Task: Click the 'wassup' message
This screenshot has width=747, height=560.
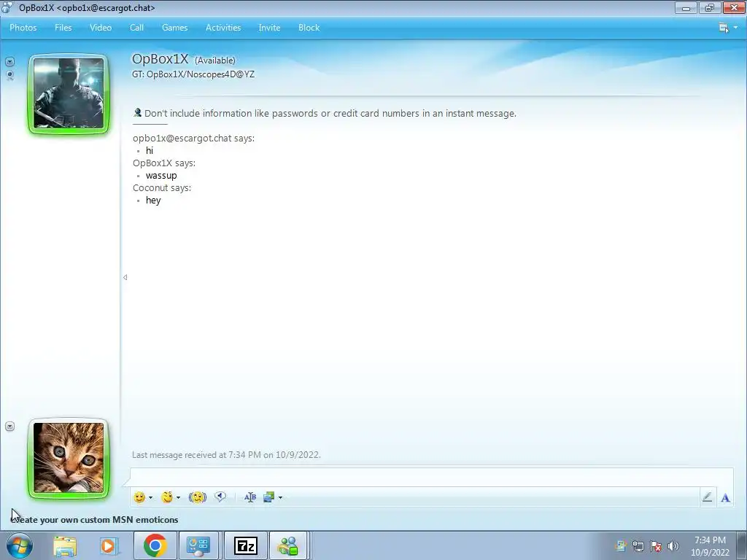Action: point(161,175)
